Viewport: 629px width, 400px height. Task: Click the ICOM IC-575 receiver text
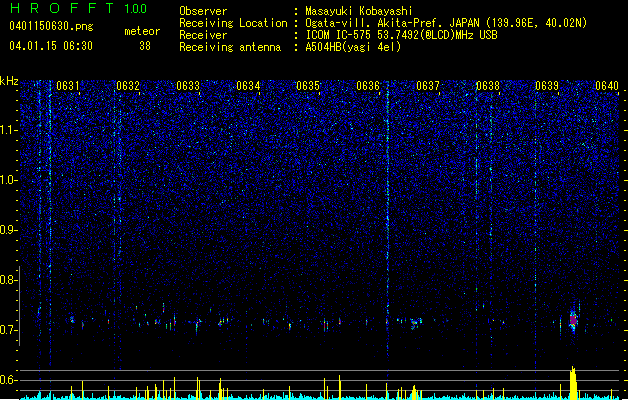401,35
